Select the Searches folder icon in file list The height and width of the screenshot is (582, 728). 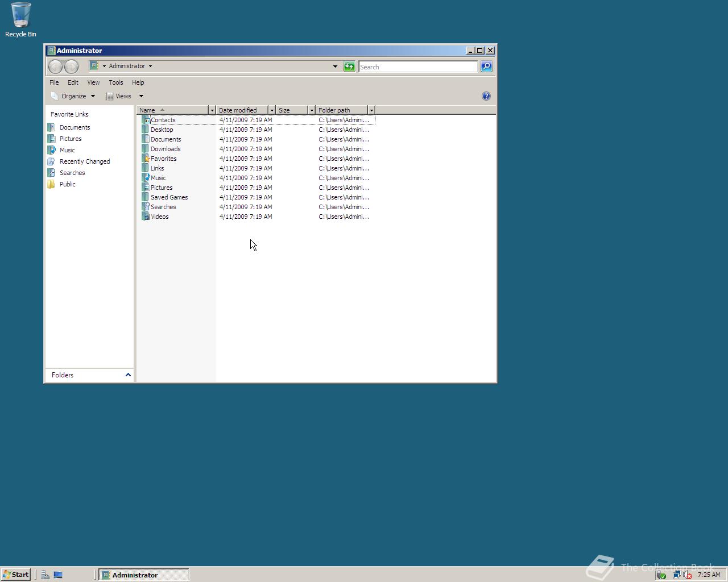coord(146,207)
